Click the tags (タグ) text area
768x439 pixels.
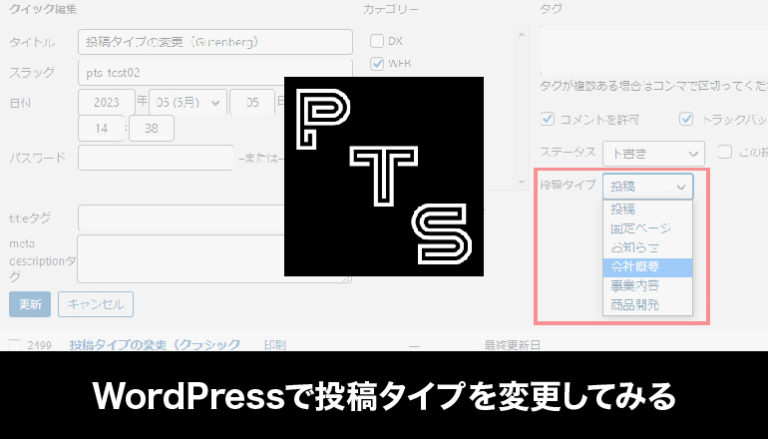click(654, 49)
